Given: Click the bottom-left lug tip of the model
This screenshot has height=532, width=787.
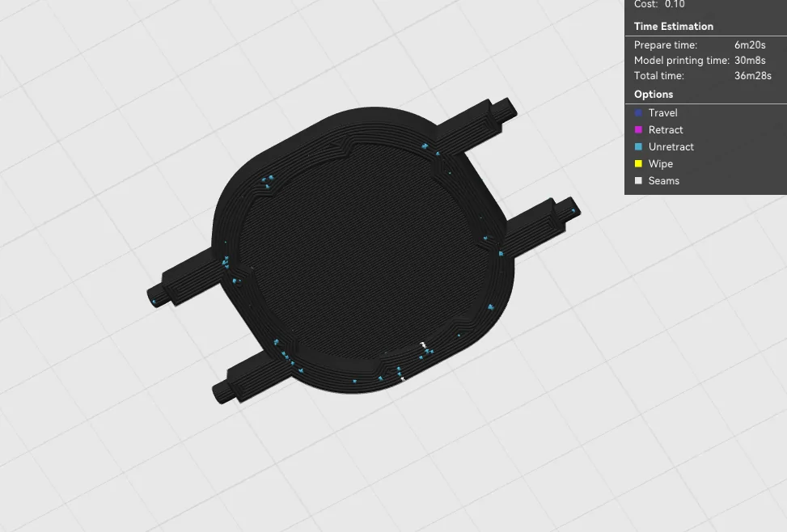Looking at the screenshot, I should click(221, 392).
